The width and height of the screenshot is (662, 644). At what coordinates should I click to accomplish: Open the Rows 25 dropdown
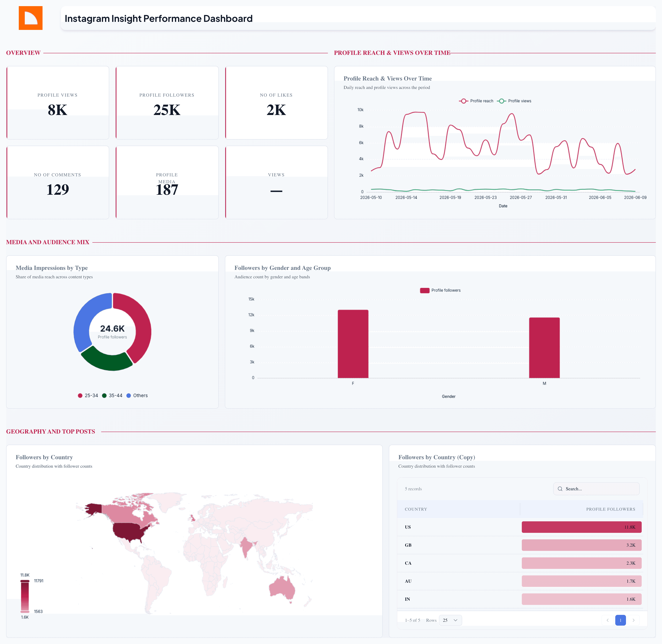pos(450,620)
